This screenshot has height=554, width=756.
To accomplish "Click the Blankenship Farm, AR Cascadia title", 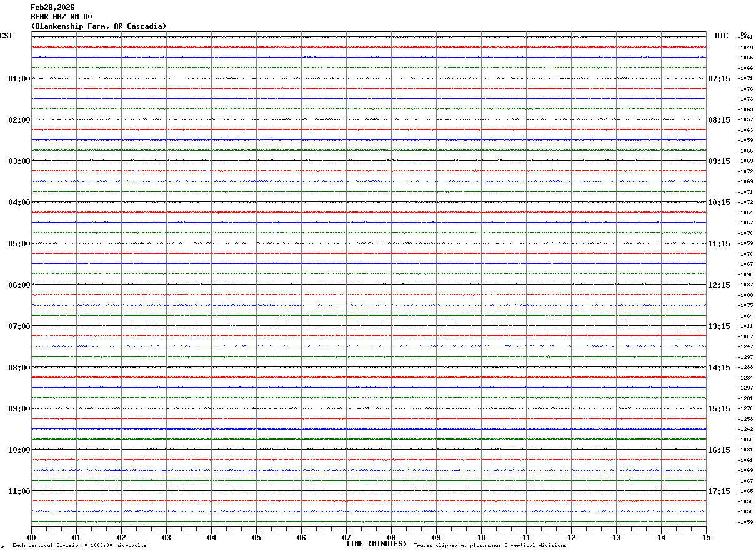I will [x=99, y=26].
